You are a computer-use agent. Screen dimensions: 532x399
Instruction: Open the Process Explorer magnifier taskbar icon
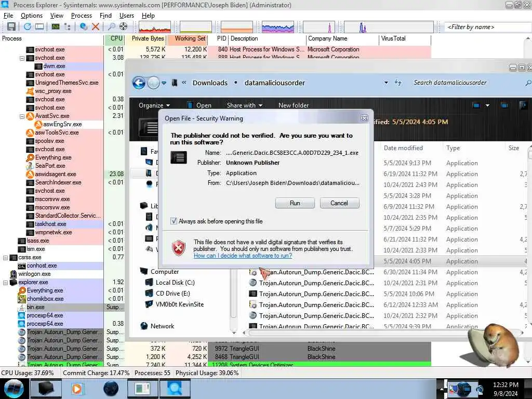tap(175, 389)
